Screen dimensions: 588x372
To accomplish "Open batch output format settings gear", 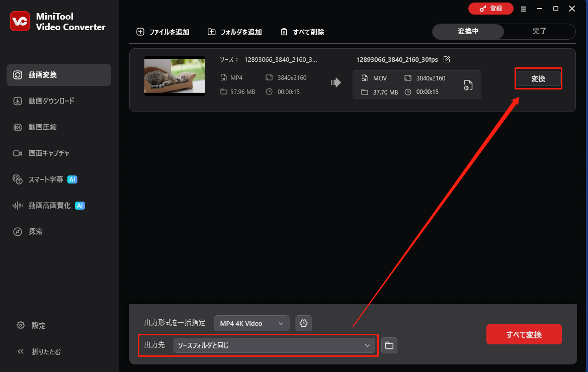I will pyautogui.click(x=304, y=323).
